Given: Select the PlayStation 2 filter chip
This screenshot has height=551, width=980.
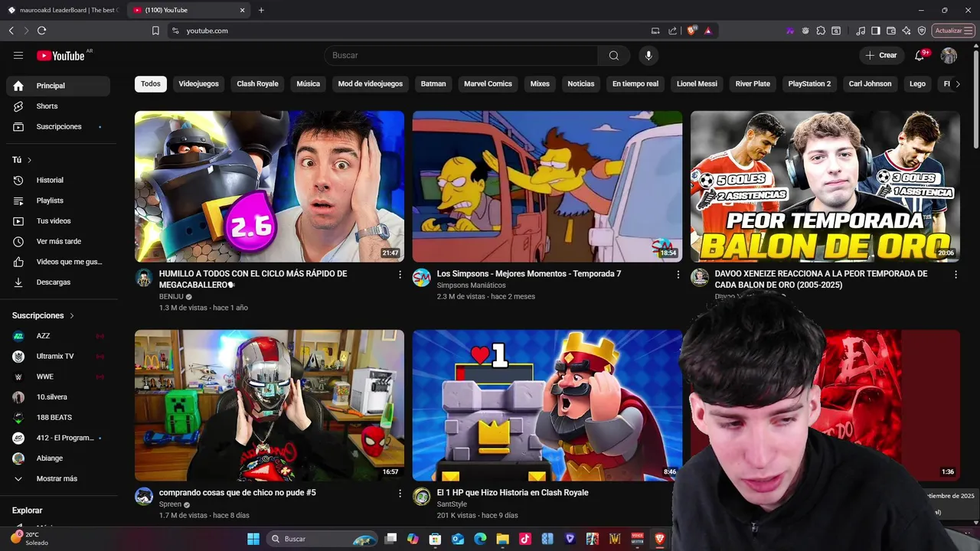Looking at the screenshot, I should click(809, 84).
